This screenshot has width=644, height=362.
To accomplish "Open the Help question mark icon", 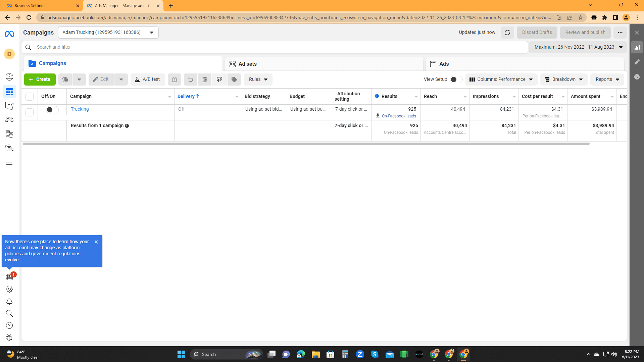I will pyautogui.click(x=9, y=325).
